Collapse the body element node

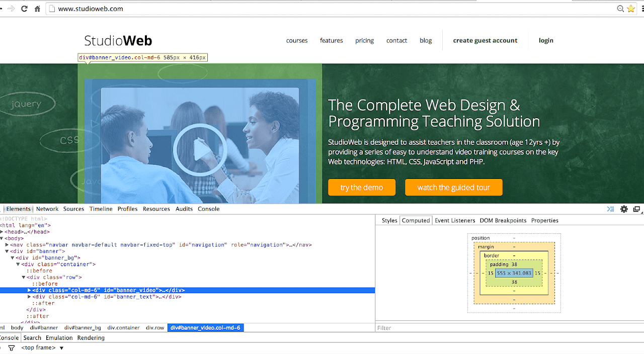[2, 239]
